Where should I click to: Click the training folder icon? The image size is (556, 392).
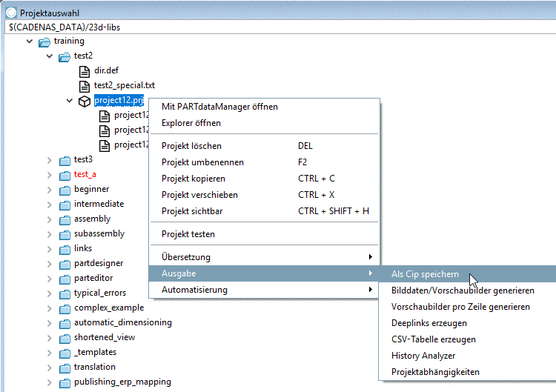pyautogui.click(x=44, y=42)
